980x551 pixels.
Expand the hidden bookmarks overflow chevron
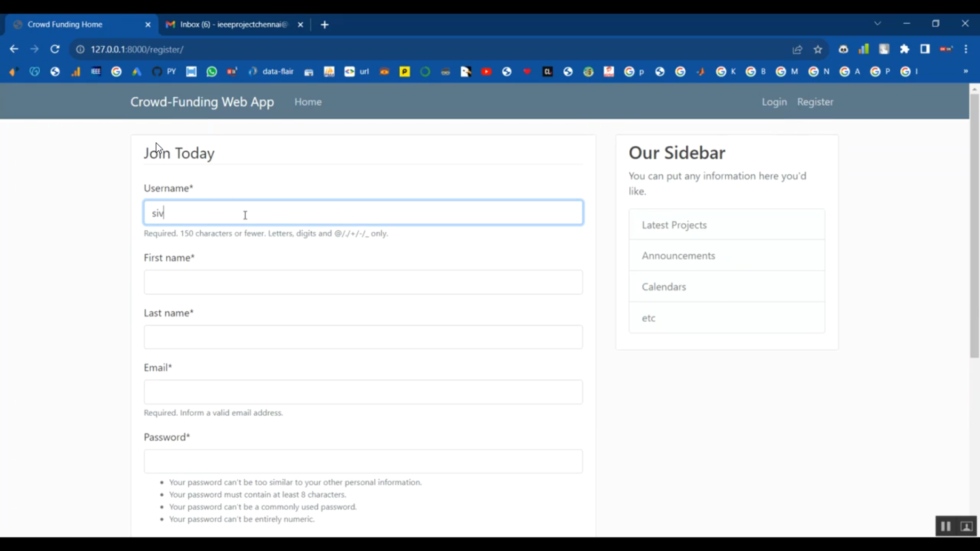(x=965, y=72)
